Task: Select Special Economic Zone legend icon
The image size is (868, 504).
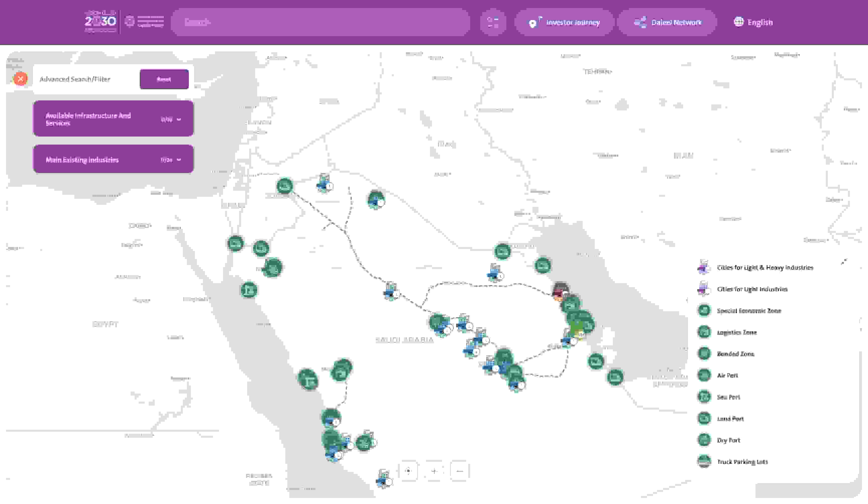Action: point(704,310)
